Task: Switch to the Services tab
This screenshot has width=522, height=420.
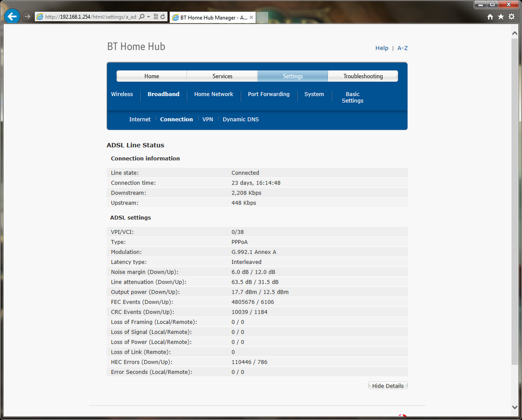Action: [223, 76]
